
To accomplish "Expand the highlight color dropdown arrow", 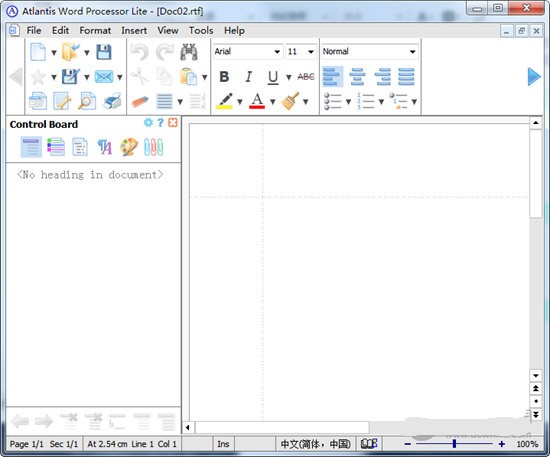I will (240, 102).
